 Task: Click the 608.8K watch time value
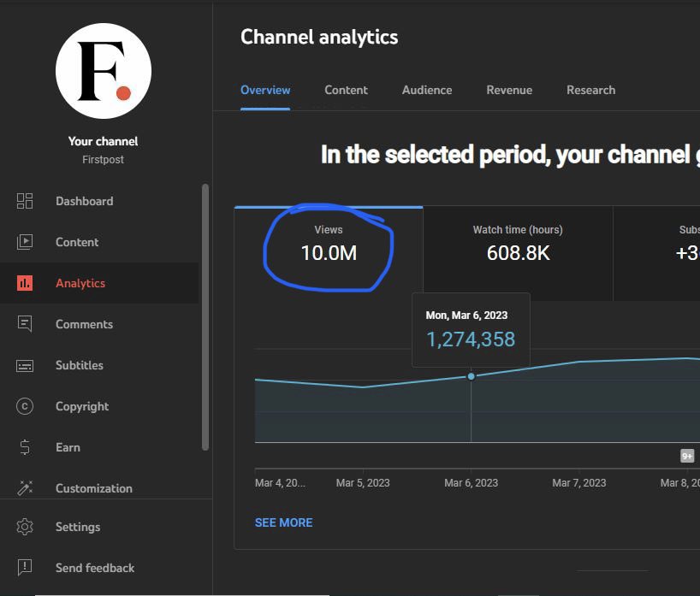pos(518,253)
